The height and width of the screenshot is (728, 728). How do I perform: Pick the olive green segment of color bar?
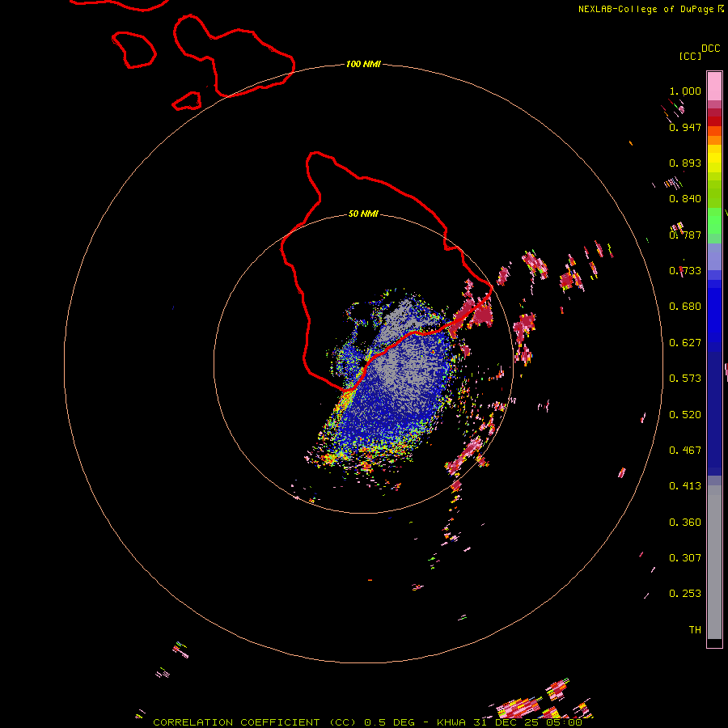click(x=714, y=194)
